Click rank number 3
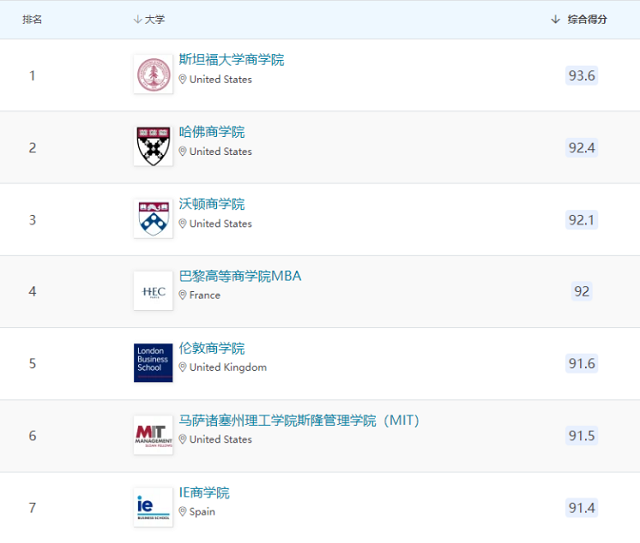 [32, 220]
